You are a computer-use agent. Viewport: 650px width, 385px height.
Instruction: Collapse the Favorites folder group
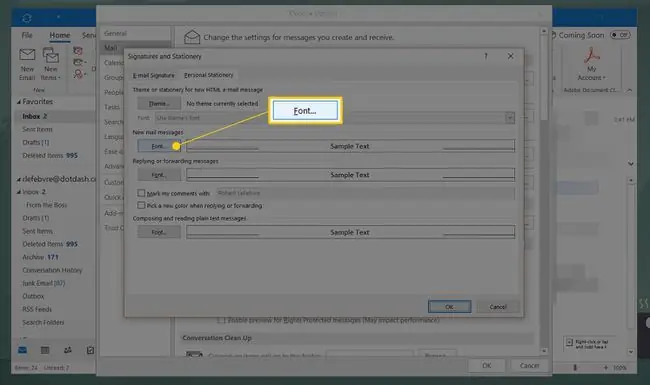pos(19,102)
